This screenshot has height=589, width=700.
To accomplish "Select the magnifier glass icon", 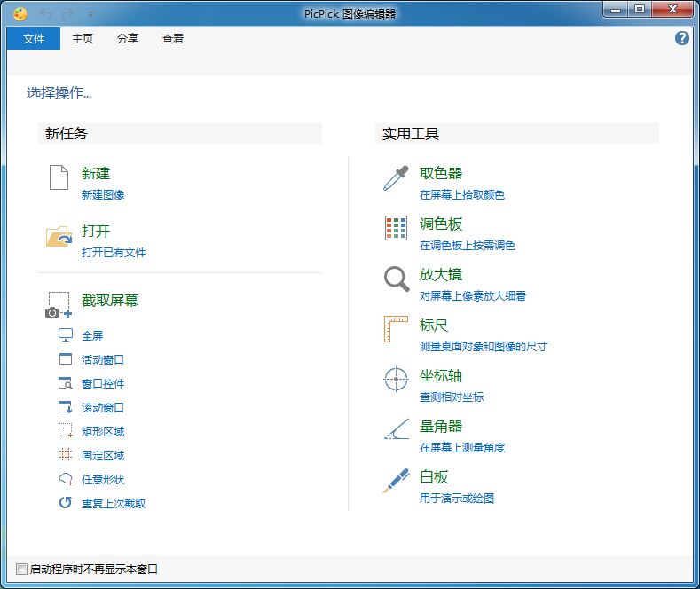I will click(x=396, y=279).
